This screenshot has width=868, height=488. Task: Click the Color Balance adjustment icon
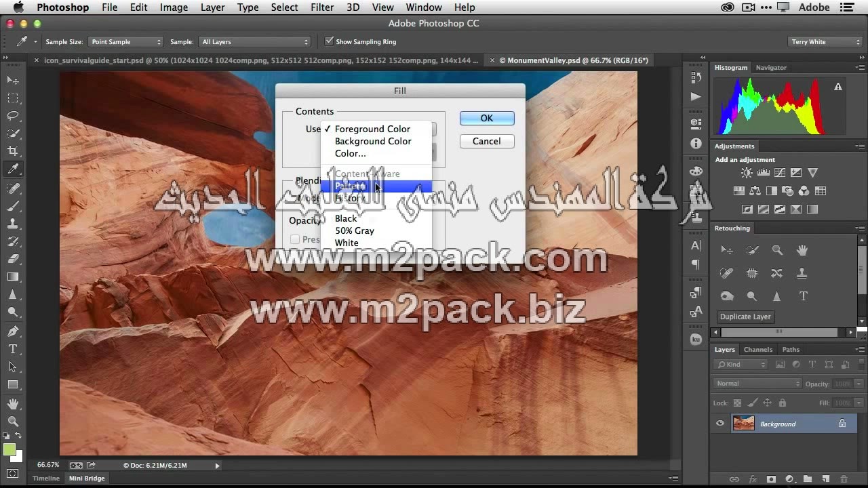755,191
